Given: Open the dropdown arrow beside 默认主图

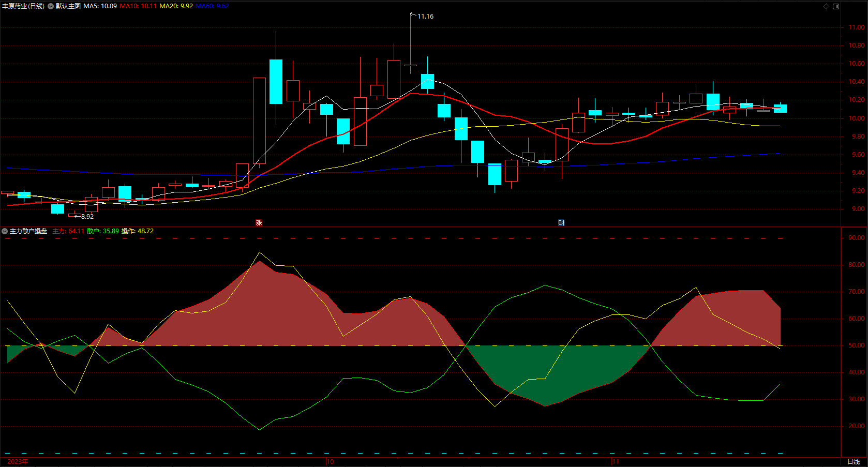Looking at the screenshot, I should [51, 6].
